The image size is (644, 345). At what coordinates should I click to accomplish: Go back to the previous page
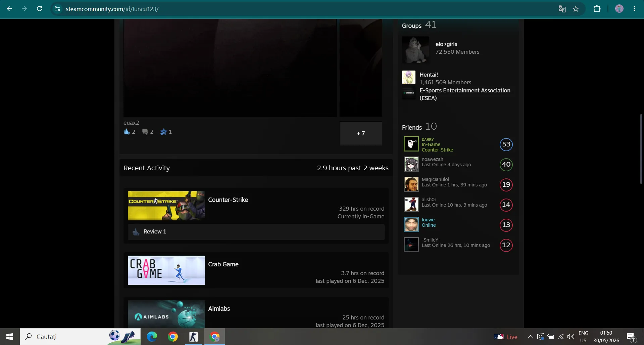point(9,9)
